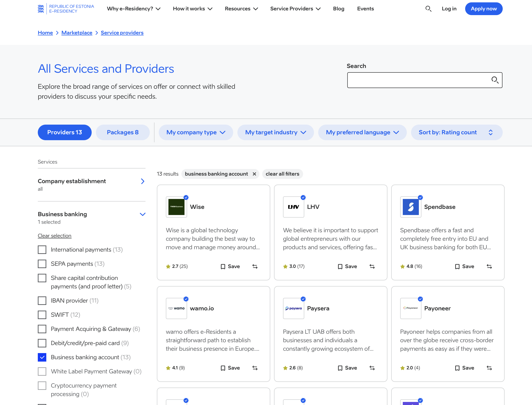The width and height of the screenshot is (532, 405).
Task: Save the Wise provider
Action: point(230,266)
